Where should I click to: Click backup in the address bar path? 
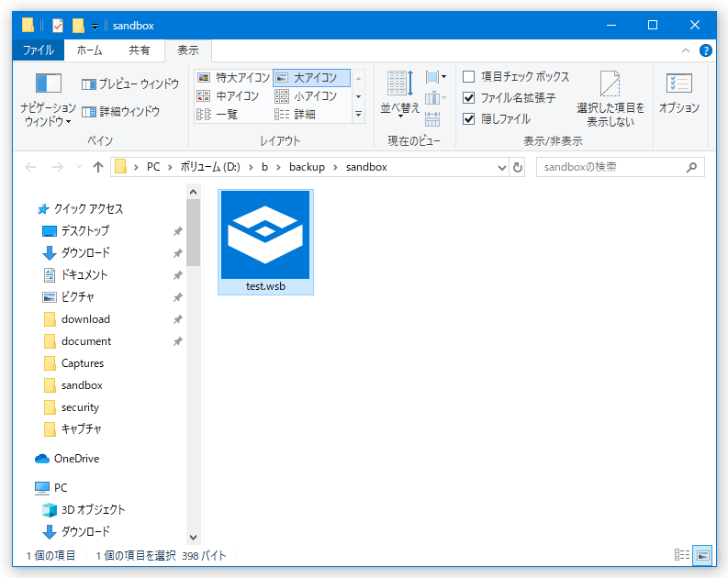tap(307, 167)
